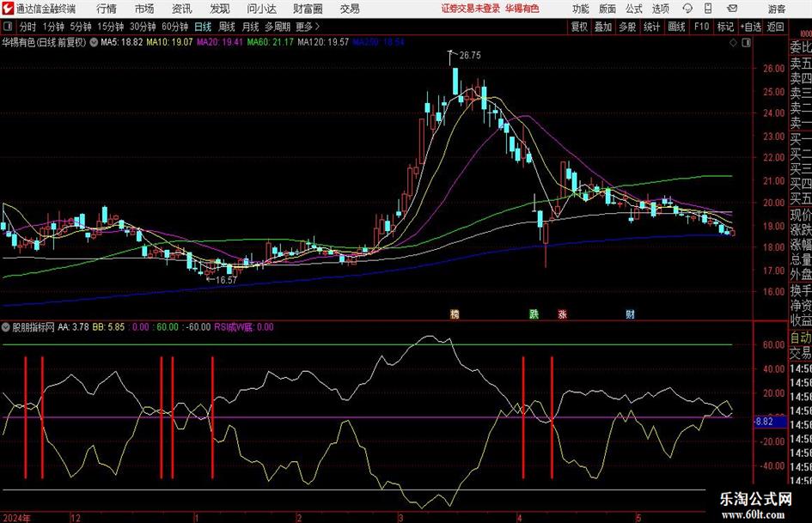Switch to 分时 chart tab
812x523 pixels.
27,27
